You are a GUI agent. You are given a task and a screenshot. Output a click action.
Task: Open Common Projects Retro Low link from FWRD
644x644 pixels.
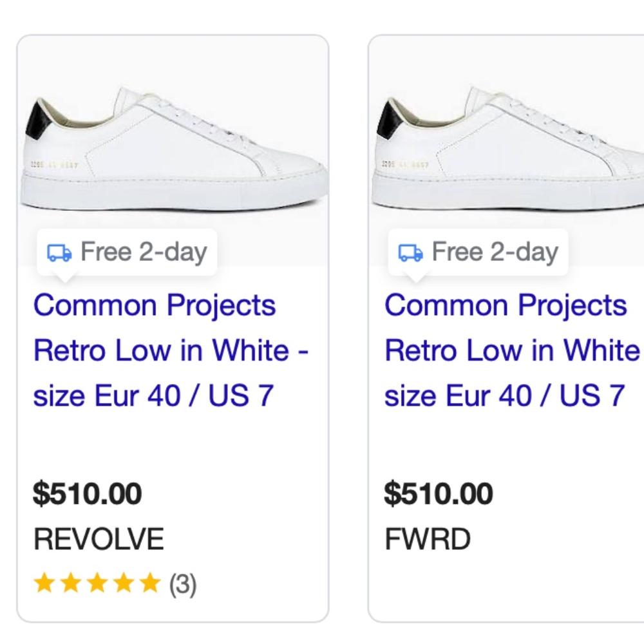click(x=513, y=350)
